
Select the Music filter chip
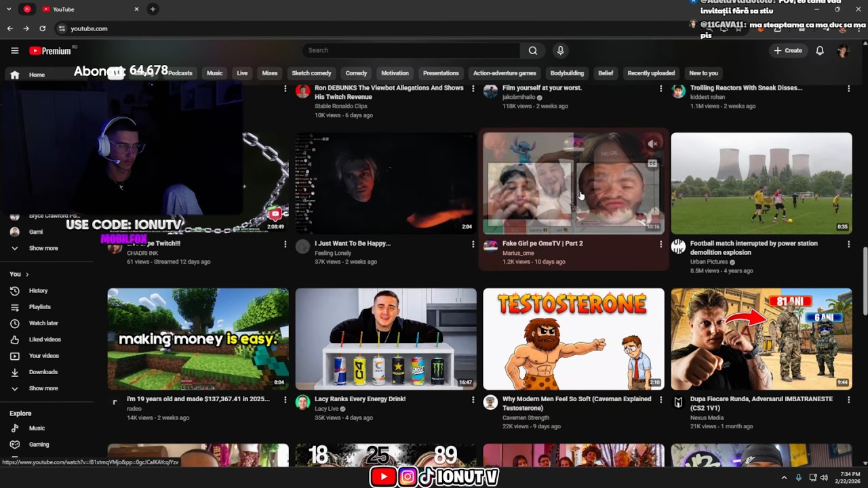click(x=214, y=73)
